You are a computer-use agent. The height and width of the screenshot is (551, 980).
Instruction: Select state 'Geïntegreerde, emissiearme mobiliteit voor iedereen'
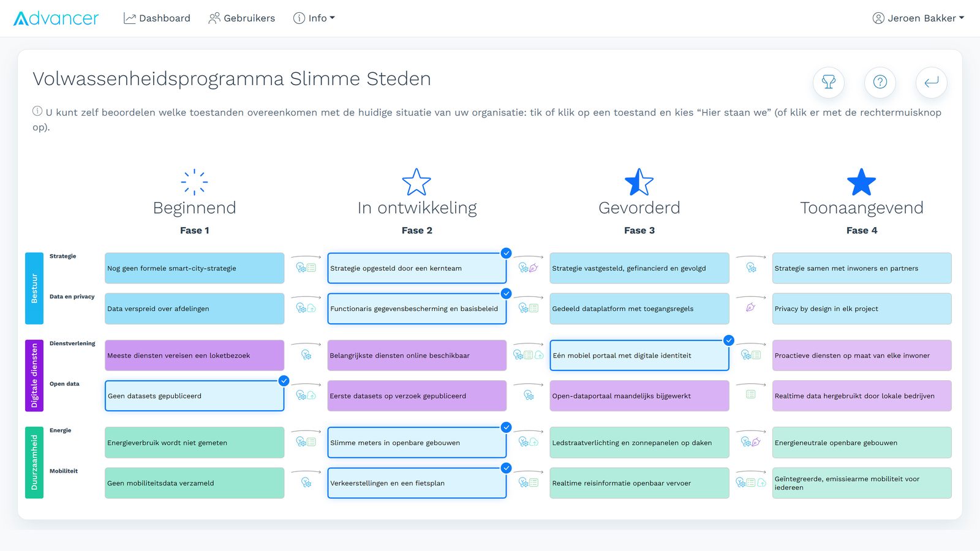pos(862,483)
